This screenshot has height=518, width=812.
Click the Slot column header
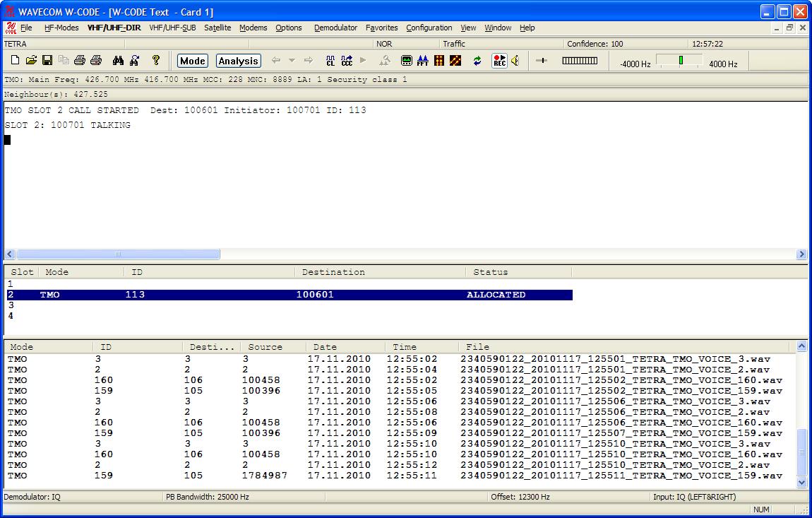(22, 272)
